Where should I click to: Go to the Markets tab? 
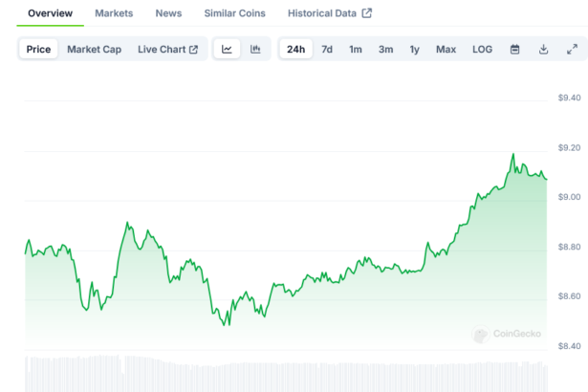114,13
